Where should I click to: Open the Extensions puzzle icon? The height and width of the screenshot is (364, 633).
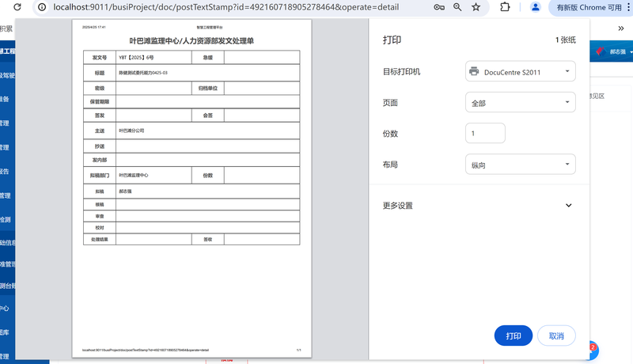pos(505,7)
